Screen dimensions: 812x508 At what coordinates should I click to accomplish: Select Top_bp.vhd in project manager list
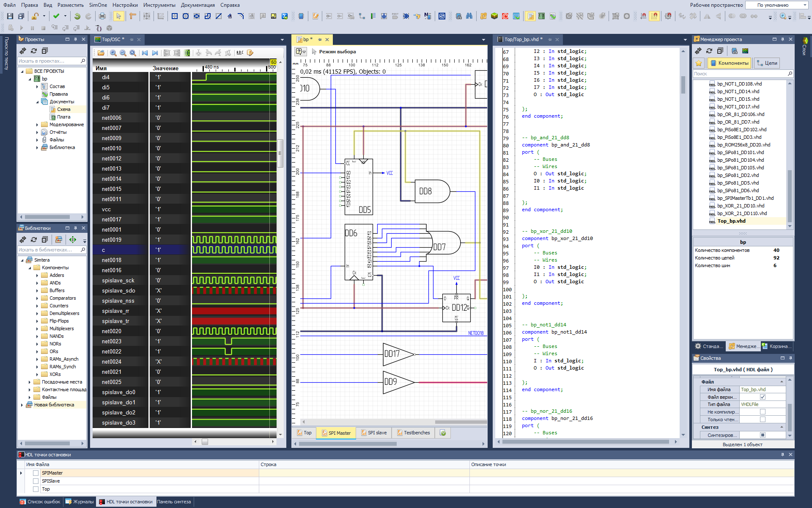click(x=731, y=221)
